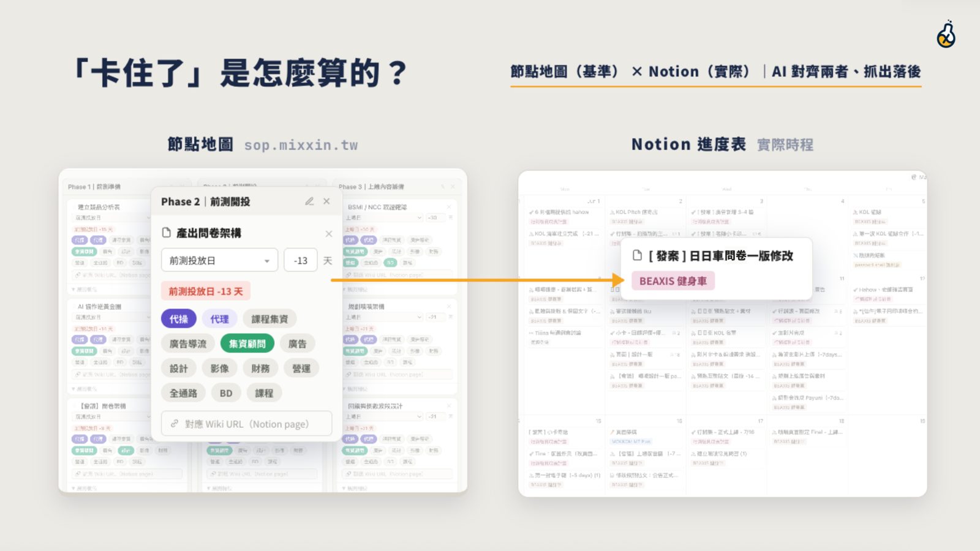Image resolution: width=980 pixels, height=551 pixels.
Task: Click the document icon beside 產出問卷架構
Action: point(166,233)
